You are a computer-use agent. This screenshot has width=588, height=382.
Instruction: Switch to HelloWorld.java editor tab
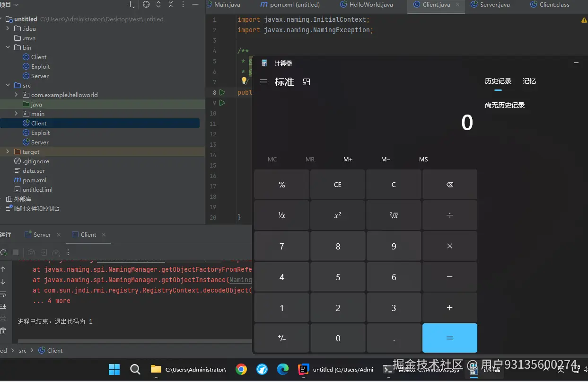[366, 5]
